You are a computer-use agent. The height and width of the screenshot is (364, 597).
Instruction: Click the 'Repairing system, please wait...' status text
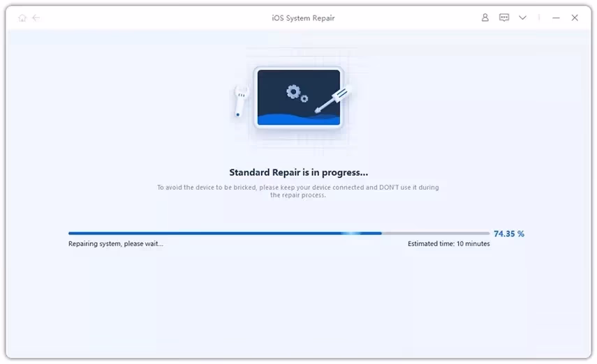click(x=115, y=244)
